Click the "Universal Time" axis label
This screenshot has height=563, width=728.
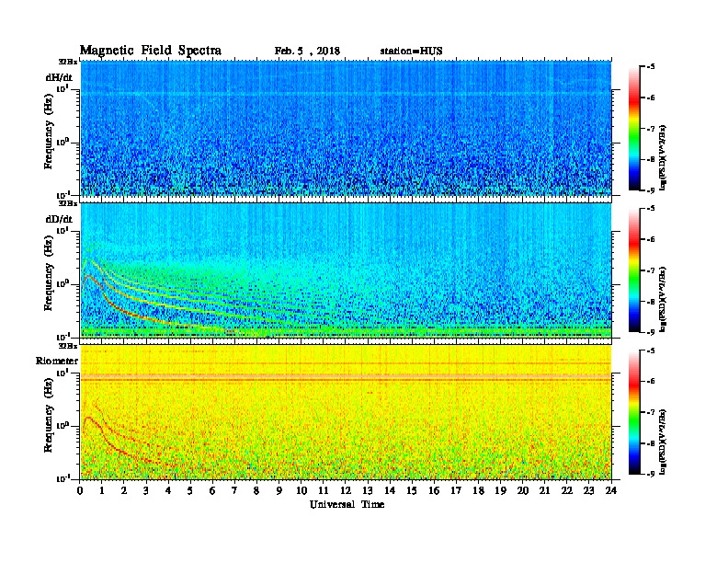(x=347, y=504)
